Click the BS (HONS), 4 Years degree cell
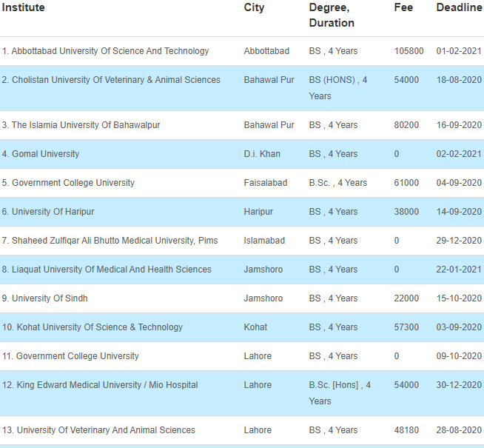The width and height of the screenshot is (484, 448). 338,88
